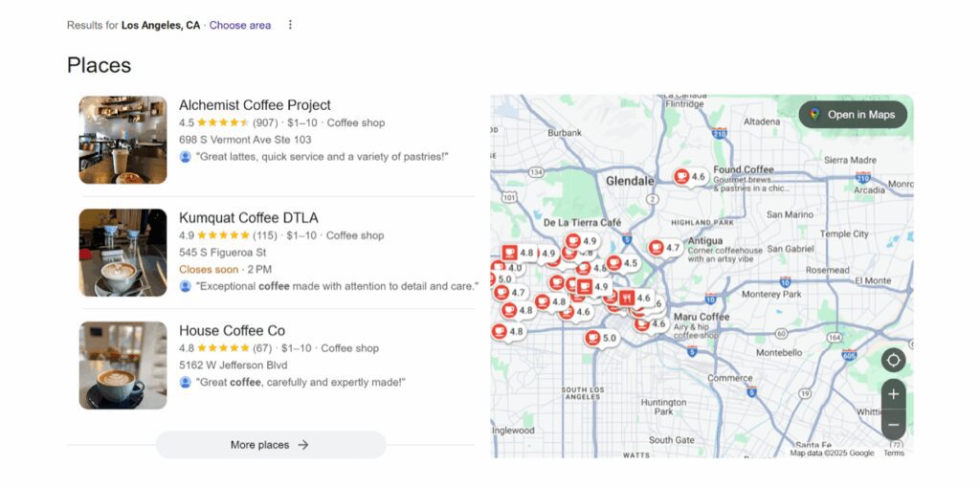Click the address "545 S Figueroa St"
980x487 pixels.
(x=222, y=253)
